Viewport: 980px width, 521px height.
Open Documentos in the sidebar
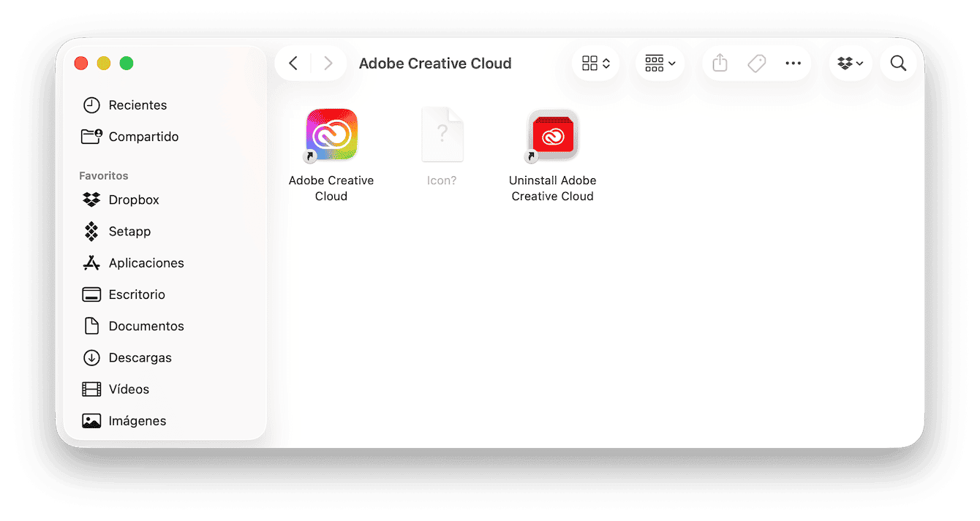click(x=167, y=326)
